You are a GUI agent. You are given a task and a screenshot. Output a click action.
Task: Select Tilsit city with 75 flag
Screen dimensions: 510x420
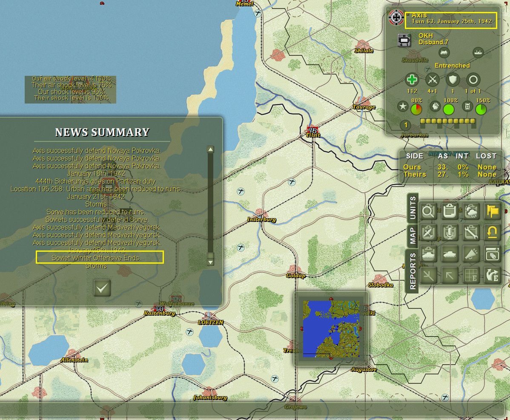[x=312, y=132]
